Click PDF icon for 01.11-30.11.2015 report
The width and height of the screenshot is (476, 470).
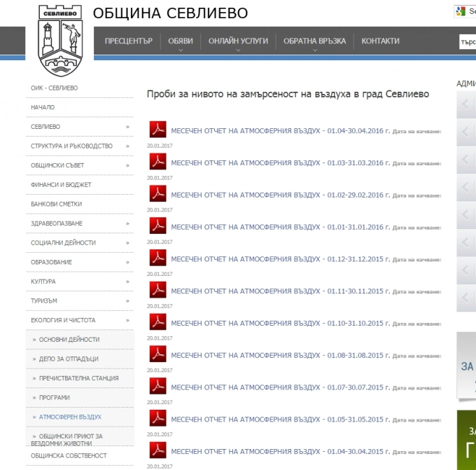(157, 290)
